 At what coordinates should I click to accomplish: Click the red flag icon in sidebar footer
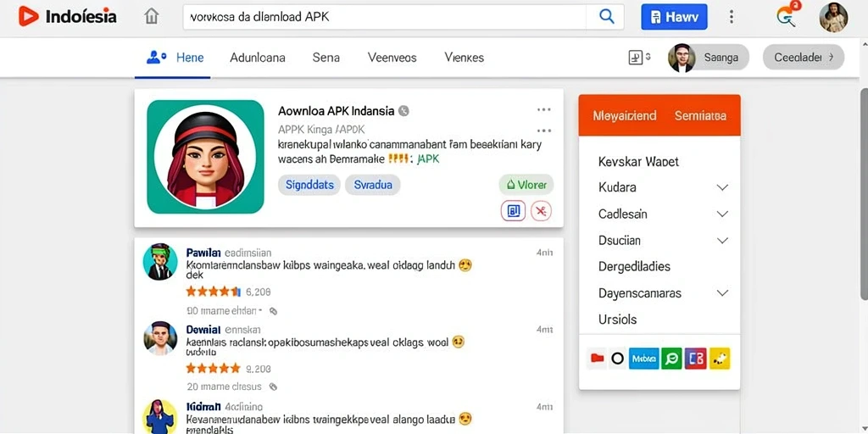click(x=596, y=359)
